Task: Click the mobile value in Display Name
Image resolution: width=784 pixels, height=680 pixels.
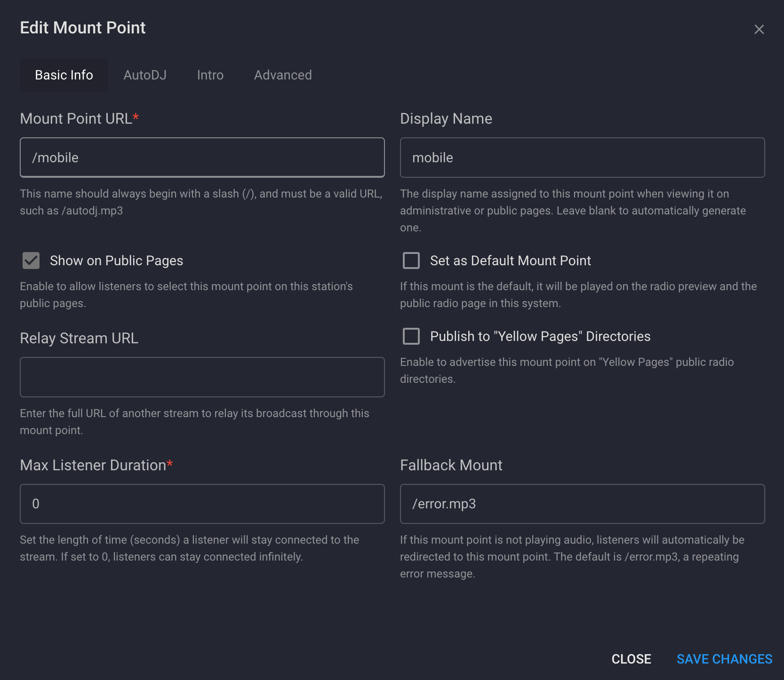Action: tap(432, 158)
